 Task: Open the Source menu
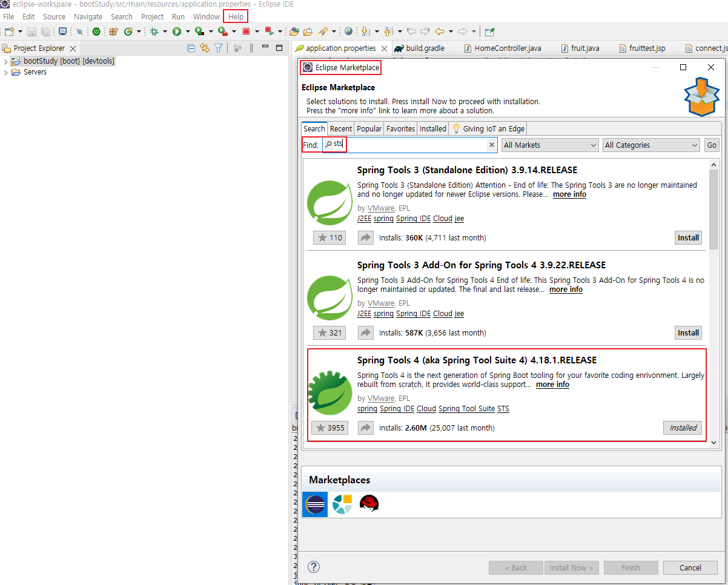coord(54,16)
